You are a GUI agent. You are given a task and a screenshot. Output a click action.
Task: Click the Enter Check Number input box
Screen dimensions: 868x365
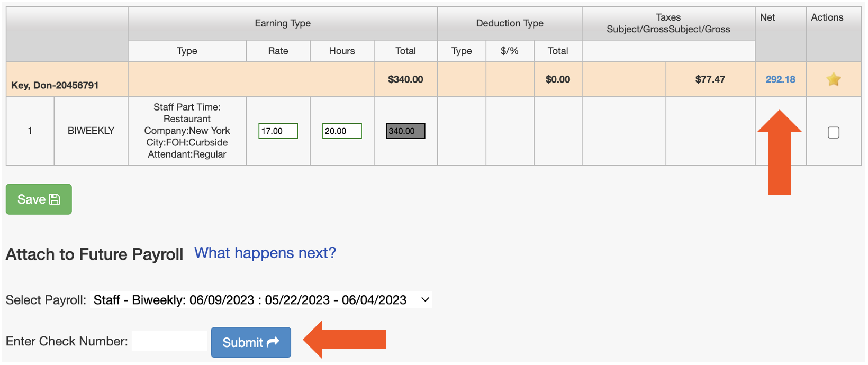click(x=170, y=341)
